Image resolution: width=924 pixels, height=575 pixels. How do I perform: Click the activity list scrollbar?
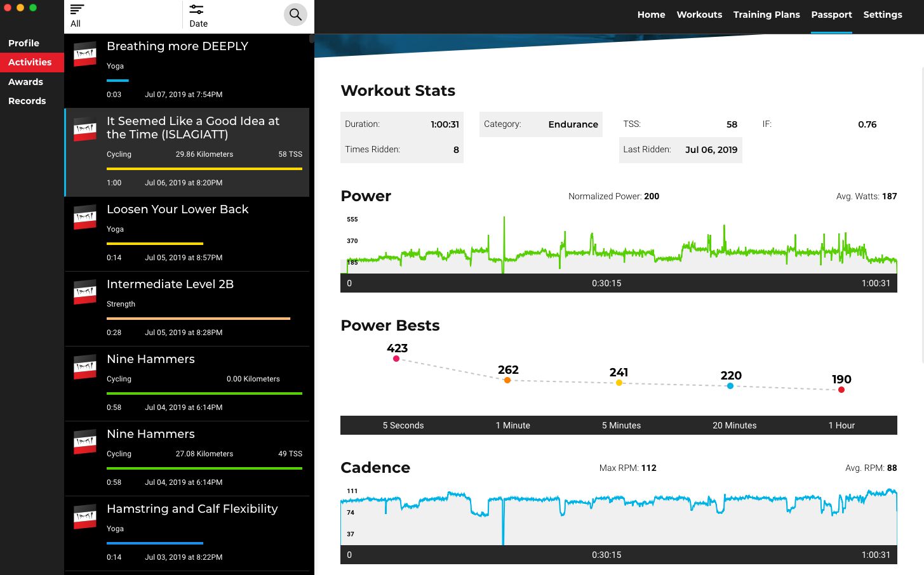[312, 38]
